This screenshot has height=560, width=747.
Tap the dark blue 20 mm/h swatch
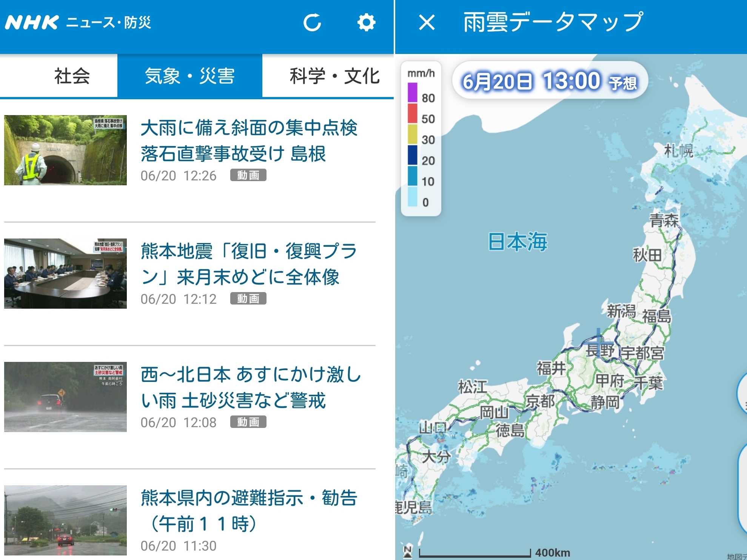[413, 155]
